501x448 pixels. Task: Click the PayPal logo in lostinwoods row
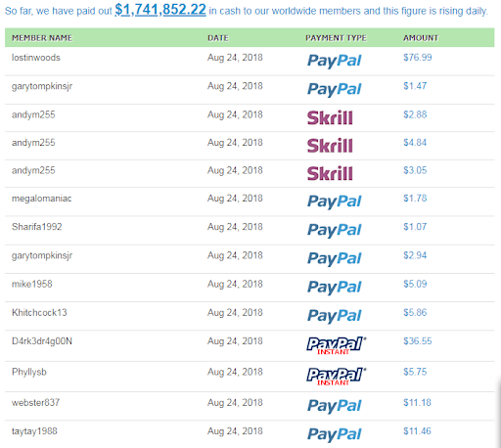pos(335,61)
